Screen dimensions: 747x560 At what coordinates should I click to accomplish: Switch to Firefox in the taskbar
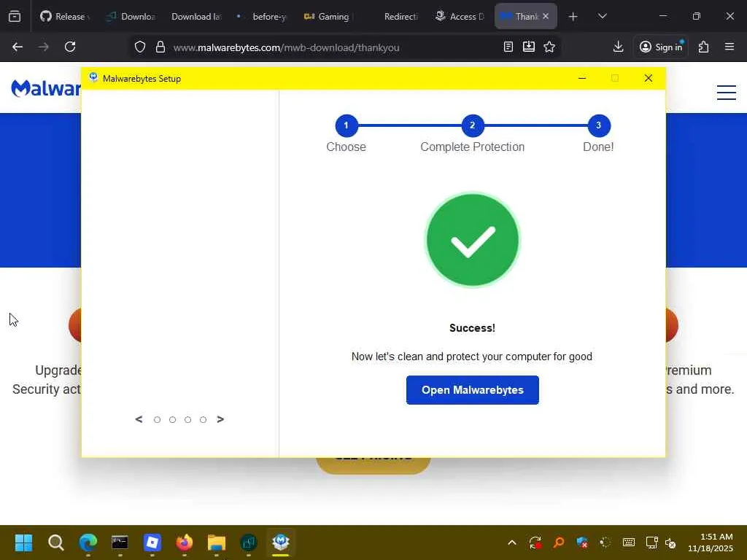185,542
